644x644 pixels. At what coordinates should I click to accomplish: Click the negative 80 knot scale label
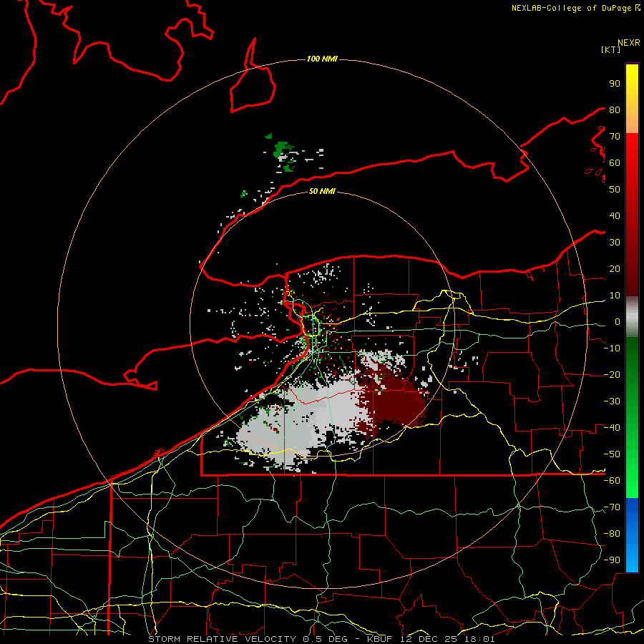(612, 534)
